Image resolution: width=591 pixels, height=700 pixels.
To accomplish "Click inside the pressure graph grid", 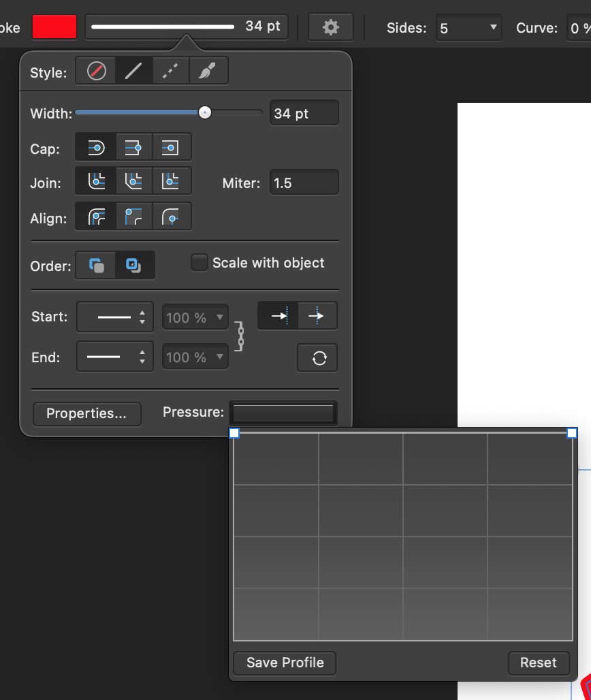I will (x=403, y=537).
